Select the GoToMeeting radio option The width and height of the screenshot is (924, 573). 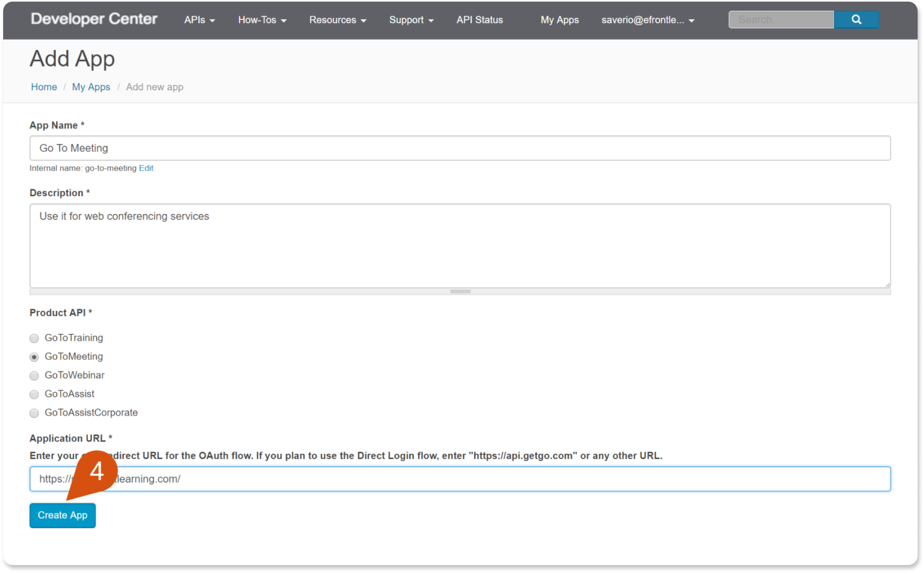tap(34, 357)
